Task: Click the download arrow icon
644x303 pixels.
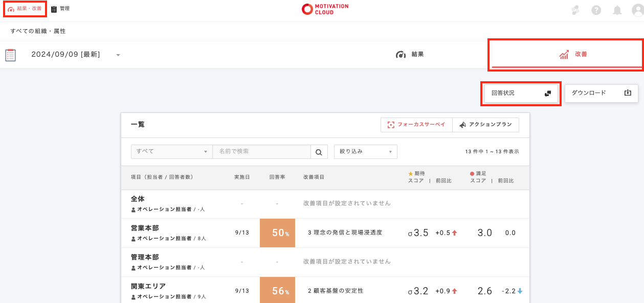Action: pyautogui.click(x=628, y=93)
